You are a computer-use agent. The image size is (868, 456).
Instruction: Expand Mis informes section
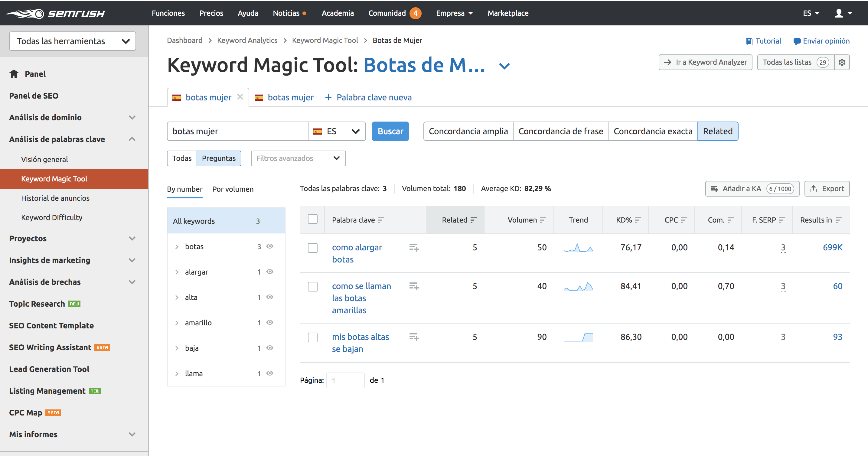[132, 435]
